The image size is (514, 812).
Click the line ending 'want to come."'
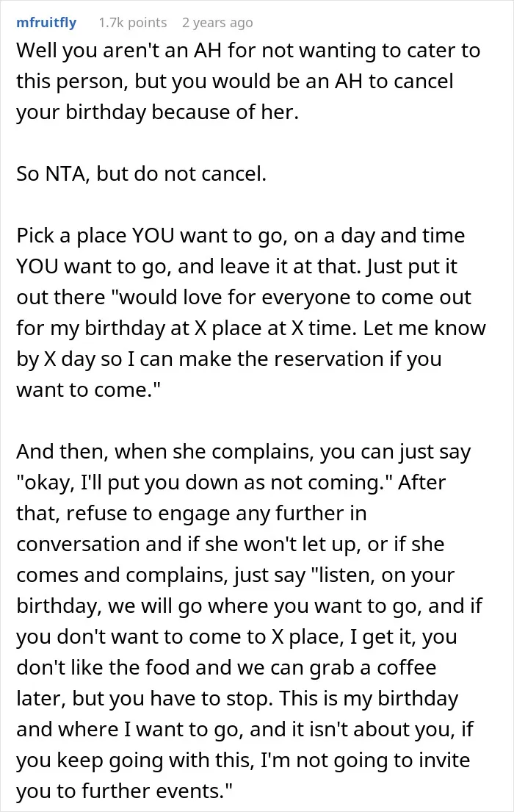[x=89, y=389]
